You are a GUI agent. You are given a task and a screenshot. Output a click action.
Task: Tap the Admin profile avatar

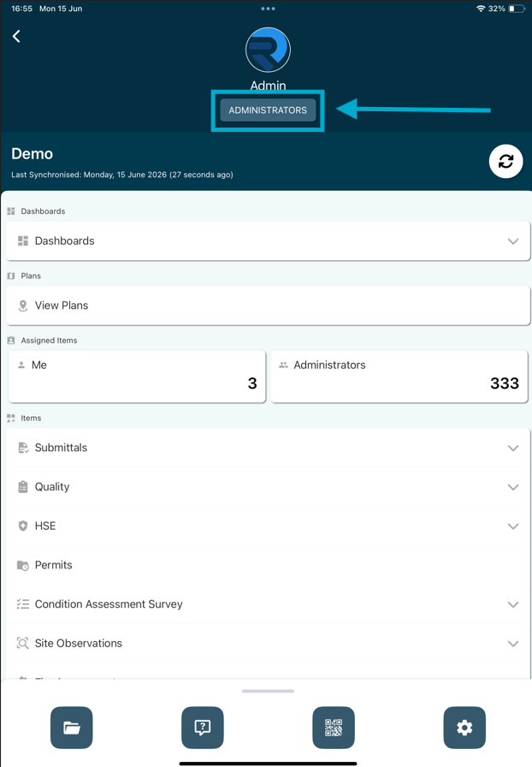(x=268, y=50)
